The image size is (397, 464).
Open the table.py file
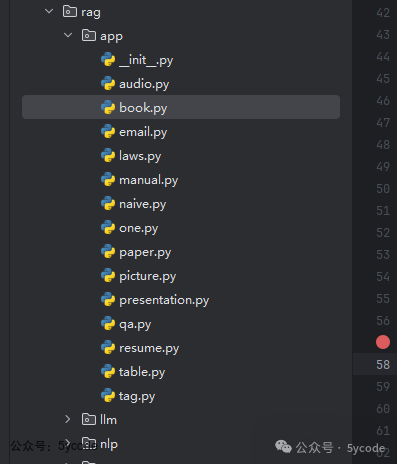click(x=142, y=372)
